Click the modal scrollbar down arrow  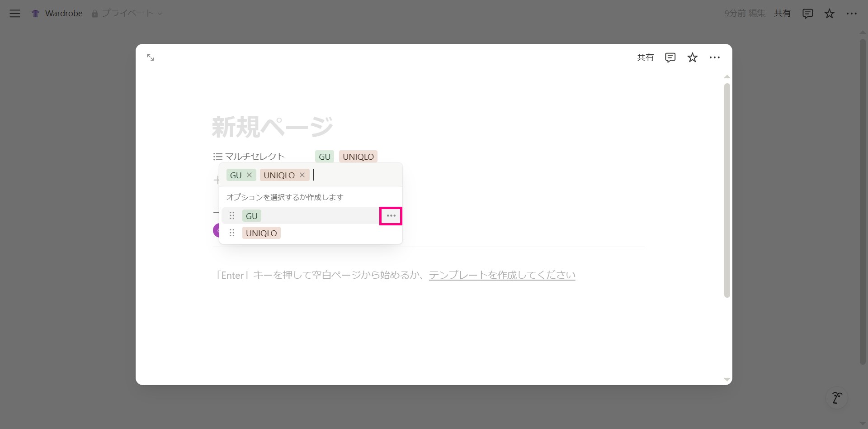(727, 379)
